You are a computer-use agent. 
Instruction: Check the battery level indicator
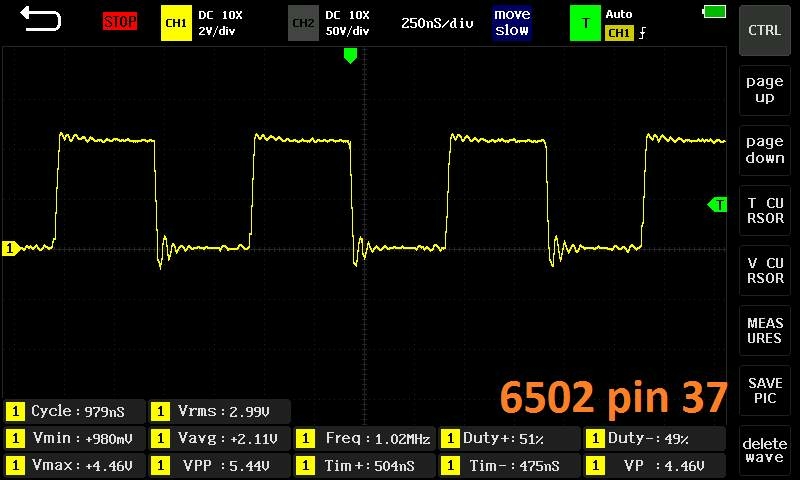pyautogui.click(x=714, y=12)
